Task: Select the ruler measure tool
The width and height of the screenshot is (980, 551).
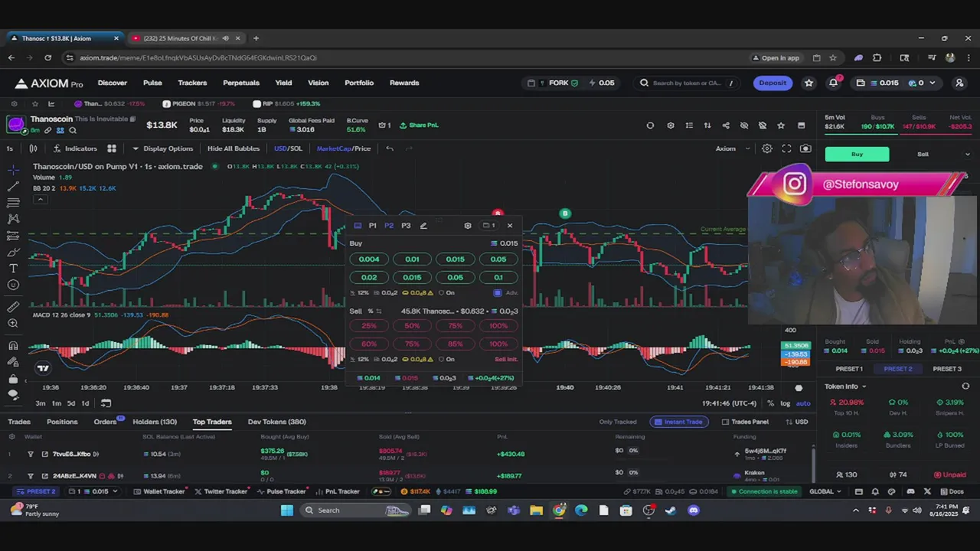Action: 13,307
